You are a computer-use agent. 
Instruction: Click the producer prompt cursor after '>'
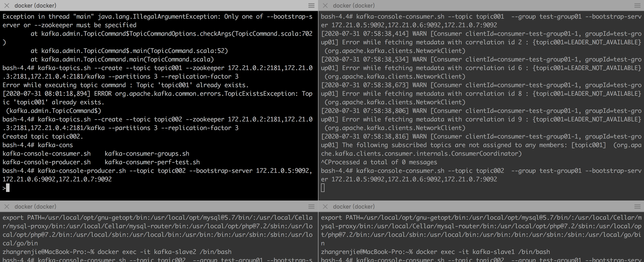click(x=8, y=188)
